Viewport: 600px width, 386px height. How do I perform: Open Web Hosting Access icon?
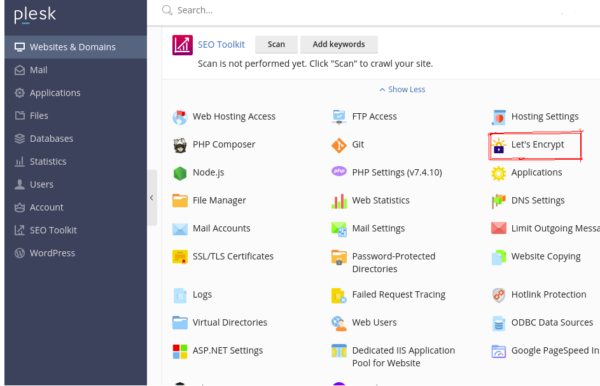[x=179, y=117]
